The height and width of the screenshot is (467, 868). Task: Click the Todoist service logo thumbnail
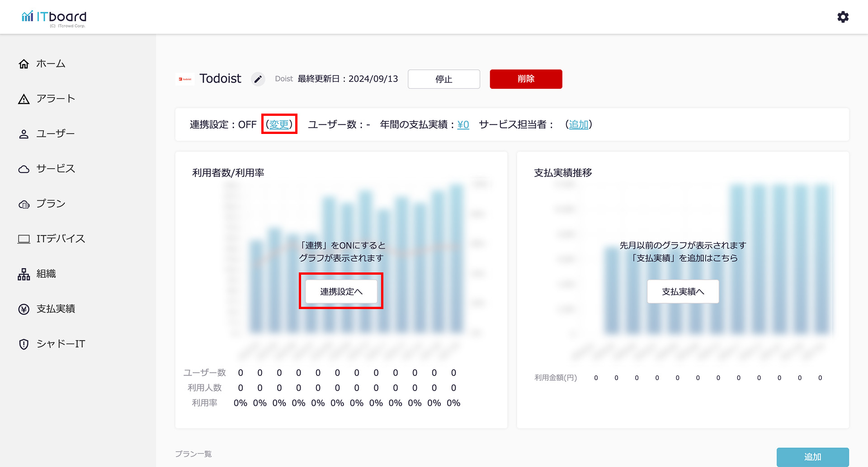click(185, 79)
